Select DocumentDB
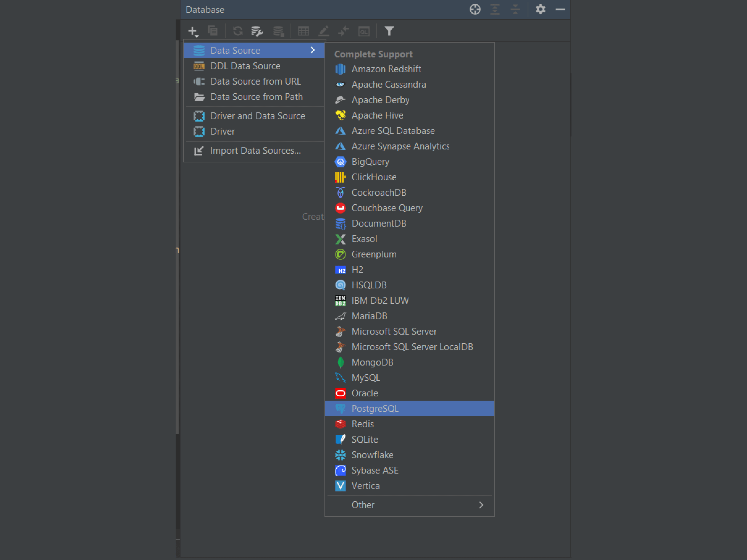The width and height of the screenshot is (747, 560). [x=410, y=224]
